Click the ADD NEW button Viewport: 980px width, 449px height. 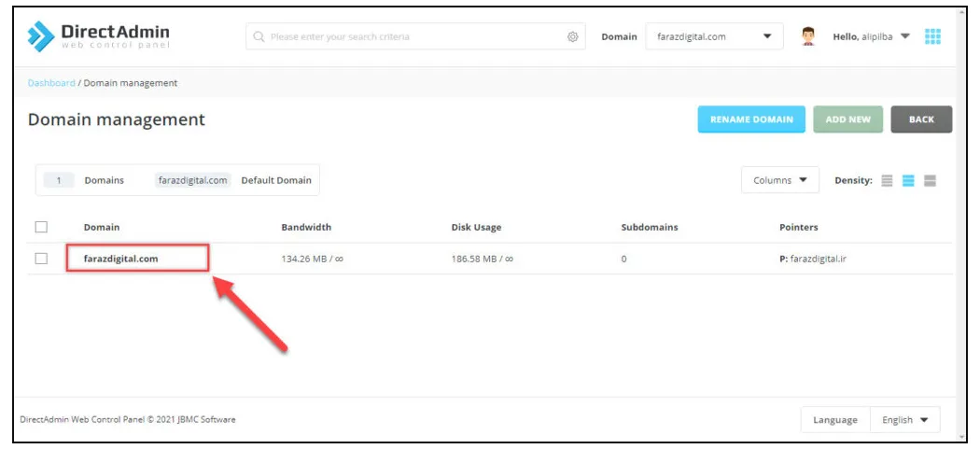(x=848, y=119)
